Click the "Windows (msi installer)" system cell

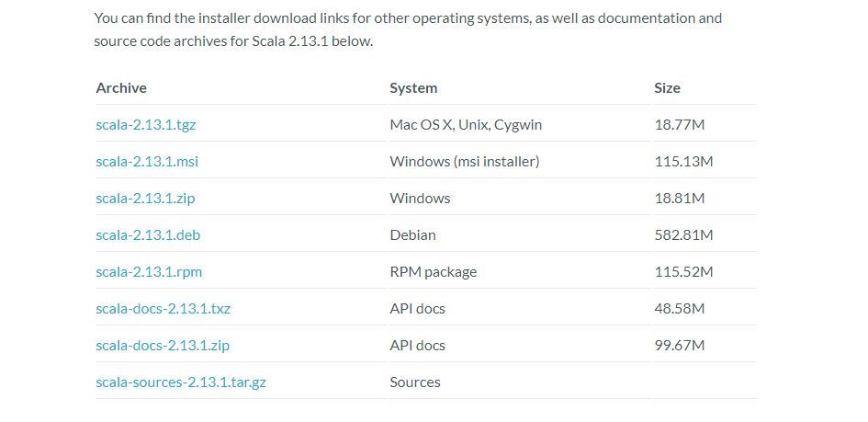464,161
